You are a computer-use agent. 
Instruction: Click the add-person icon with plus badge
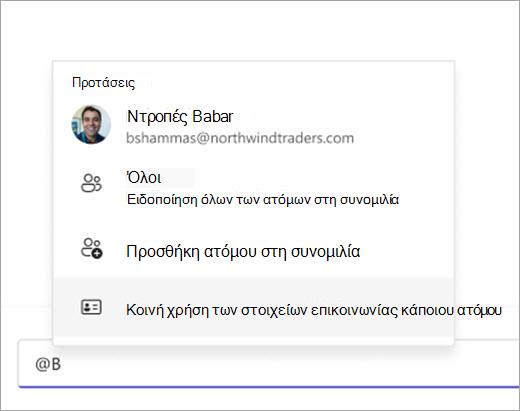tap(92, 248)
